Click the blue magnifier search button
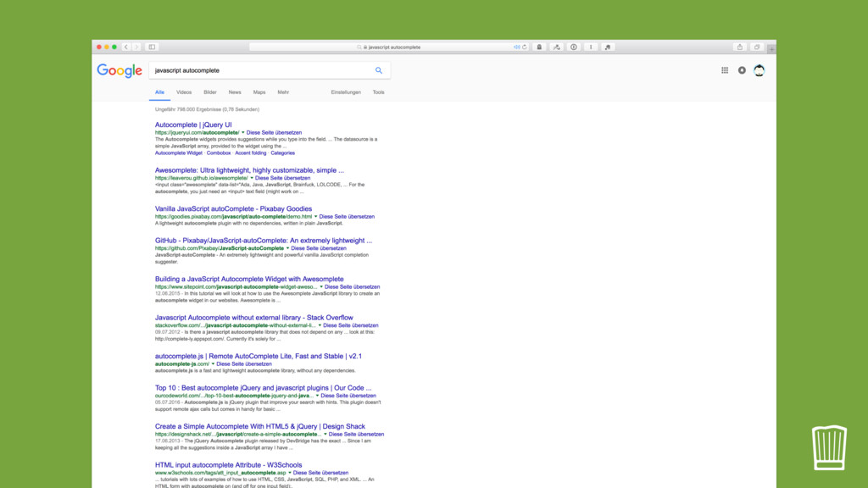The image size is (868, 488). (379, 70)
